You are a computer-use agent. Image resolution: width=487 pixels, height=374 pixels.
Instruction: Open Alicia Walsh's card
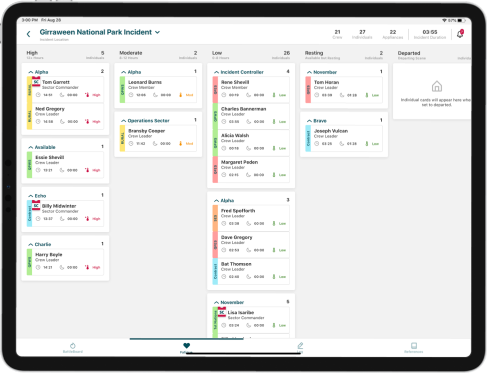pos(251,143)
